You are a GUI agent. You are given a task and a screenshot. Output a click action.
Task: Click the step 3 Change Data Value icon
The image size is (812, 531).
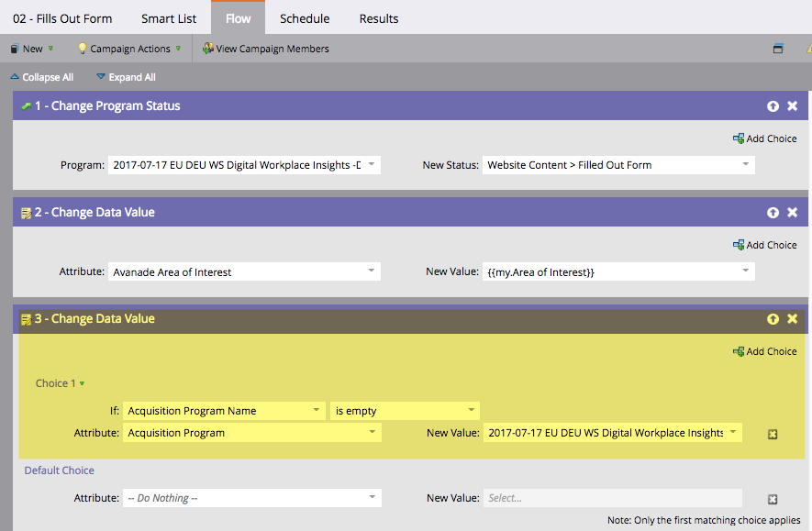point(26,319)
